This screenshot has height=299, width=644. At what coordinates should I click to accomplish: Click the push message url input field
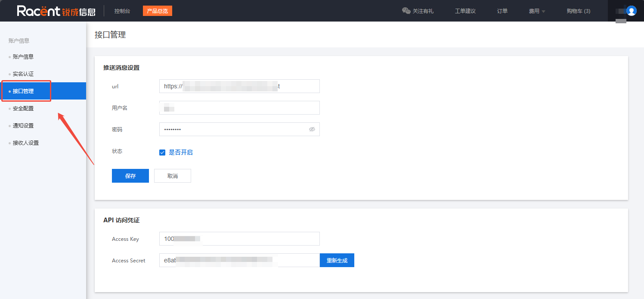[239, 86]
